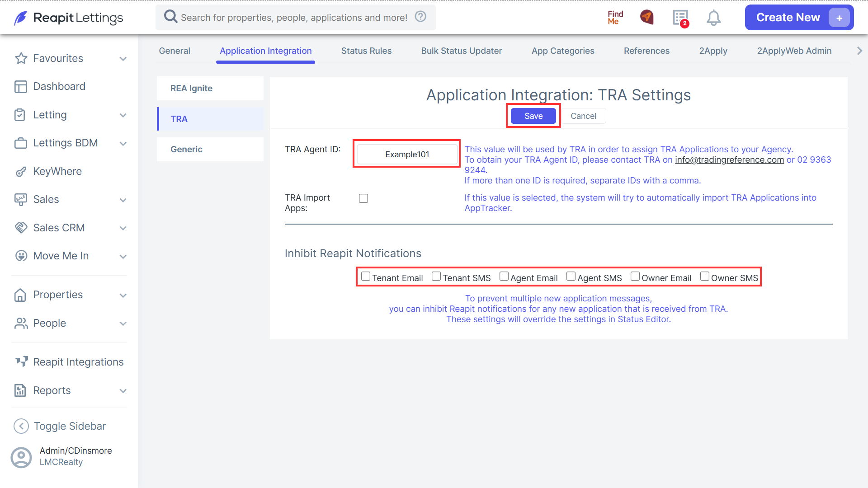Click the Favourites star icon
The image size is (868, 488).
pos(21,58)
